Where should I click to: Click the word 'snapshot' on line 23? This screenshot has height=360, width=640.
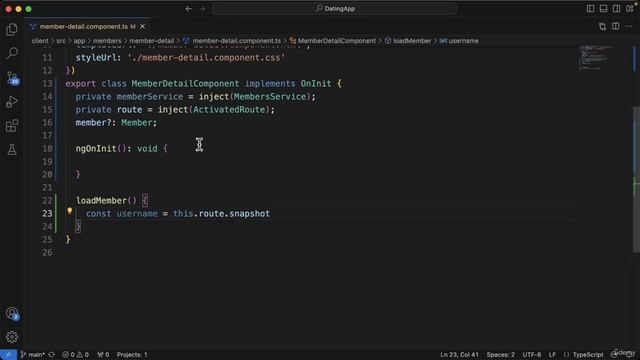249,213
